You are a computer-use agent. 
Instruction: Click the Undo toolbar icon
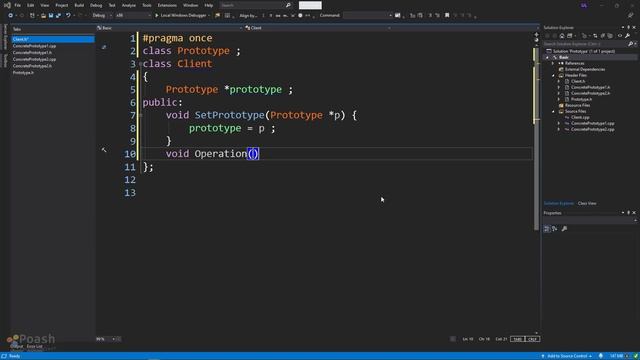click(68, 16)
